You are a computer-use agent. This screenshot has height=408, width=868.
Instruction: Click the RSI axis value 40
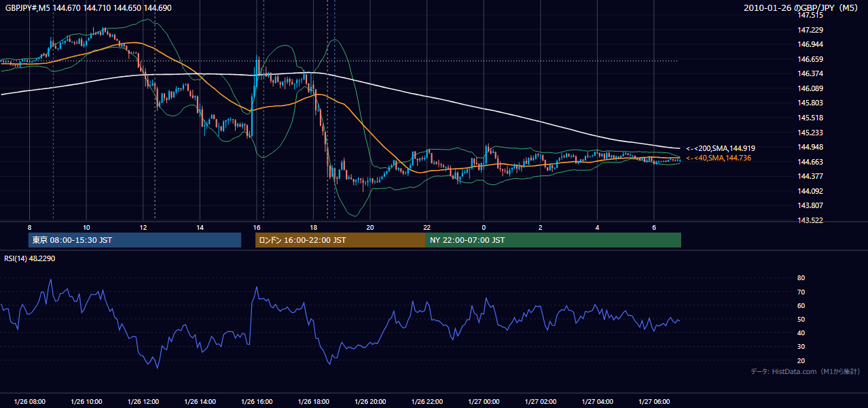point(801,333)
